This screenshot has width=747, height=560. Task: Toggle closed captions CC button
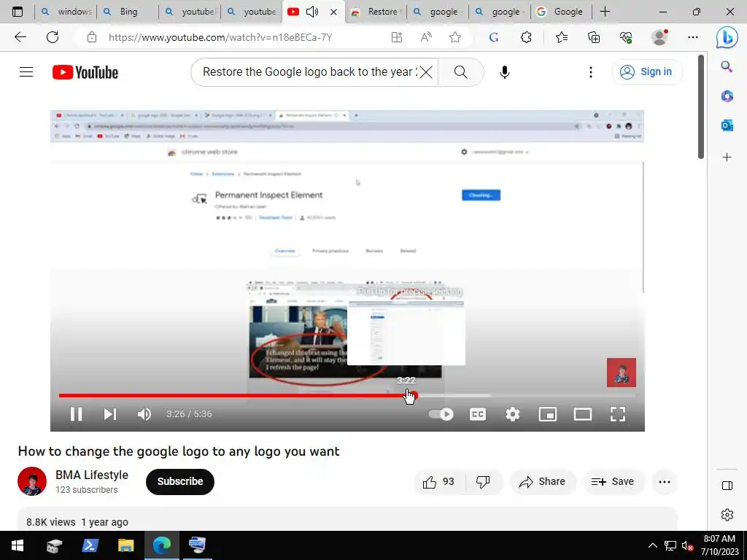coord(478,414)
